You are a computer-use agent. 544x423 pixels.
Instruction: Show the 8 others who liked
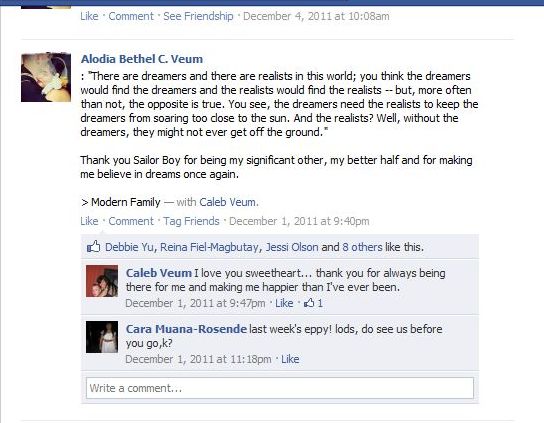click(362, 247)
